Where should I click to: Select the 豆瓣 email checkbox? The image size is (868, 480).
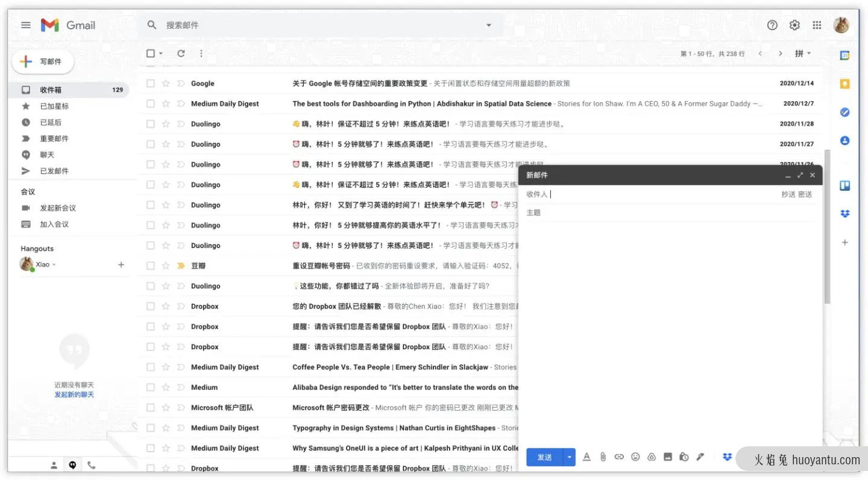(x=151, y=266)
